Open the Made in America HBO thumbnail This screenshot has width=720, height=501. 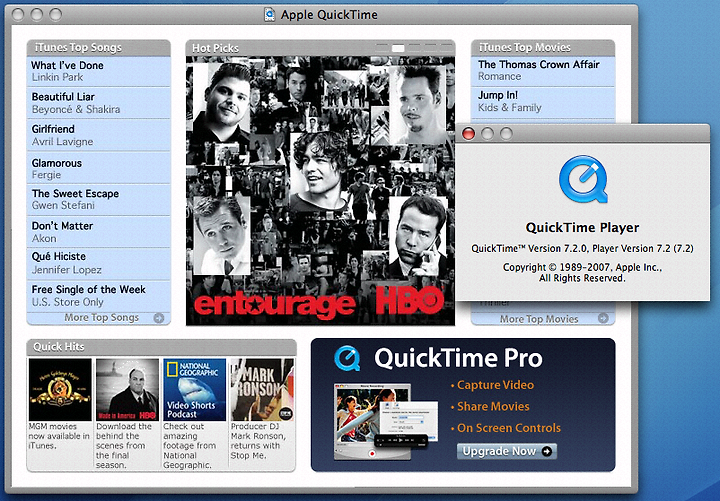coord(127,389)
